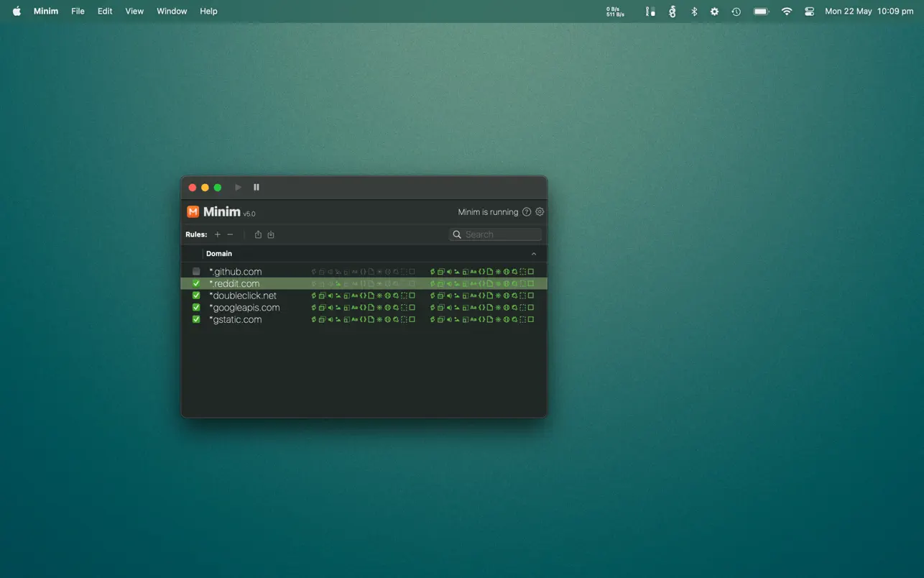This screenshot has height=578, width=924.
Task: Click the {} stylesheet icon for *.reddit.com
Action: (363, 283)
